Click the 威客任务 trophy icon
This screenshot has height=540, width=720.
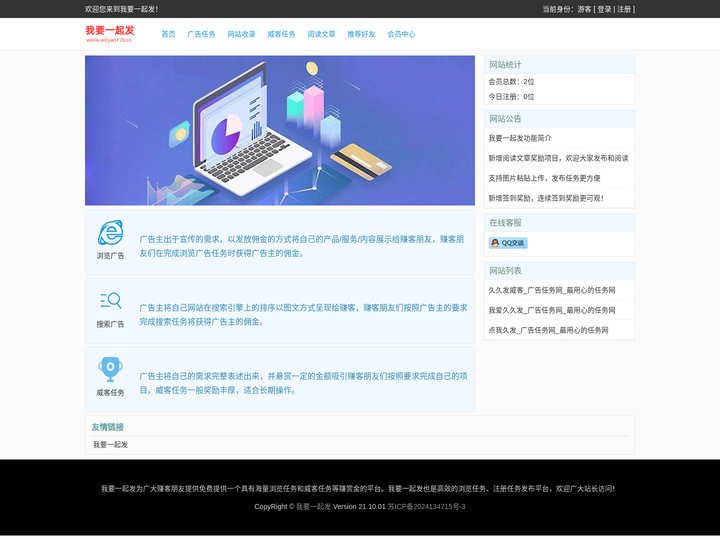pyautogui.click(x=110, y=369)
